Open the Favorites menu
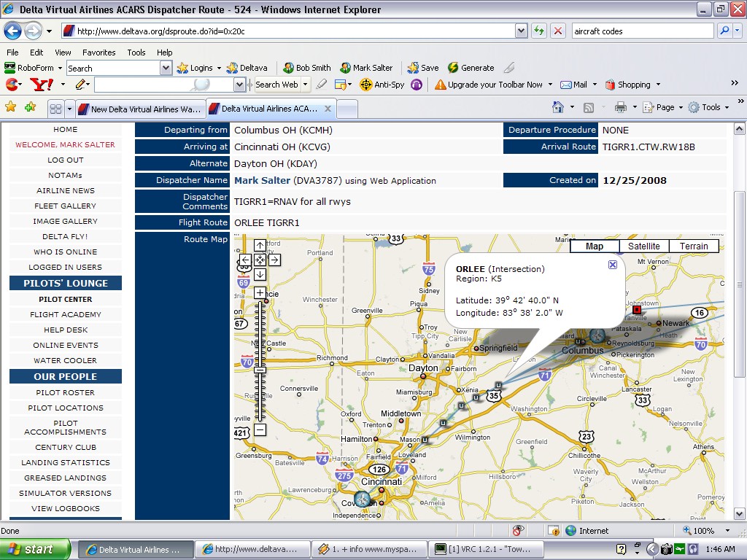The height and width of the screenshot is (560, 747). 98,52
